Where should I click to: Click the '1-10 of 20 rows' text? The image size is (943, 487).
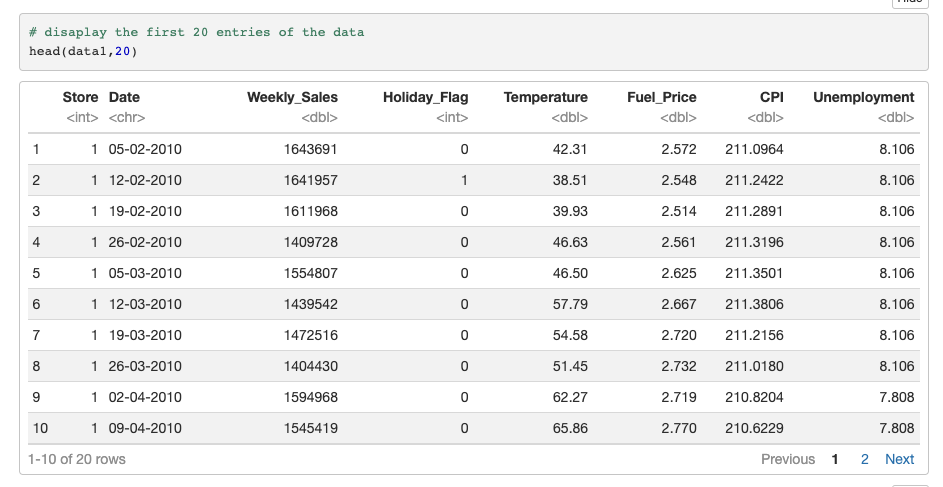coord(78,459)
